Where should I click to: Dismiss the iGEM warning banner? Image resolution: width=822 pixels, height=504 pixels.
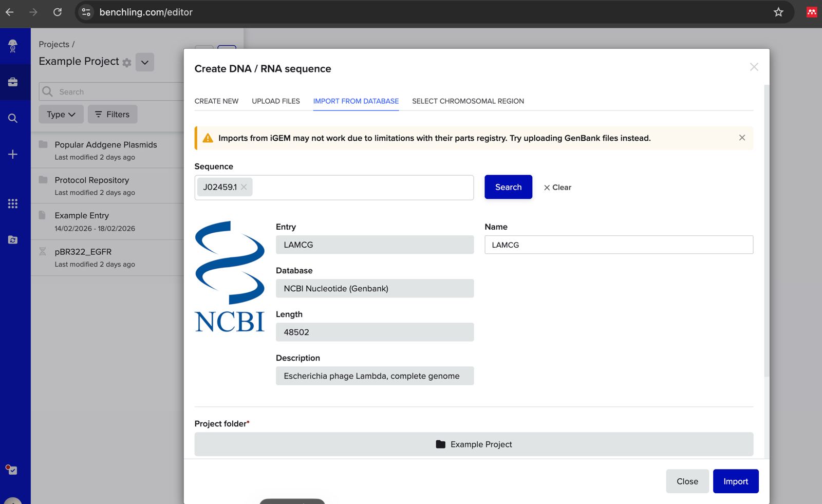[742, 138]
